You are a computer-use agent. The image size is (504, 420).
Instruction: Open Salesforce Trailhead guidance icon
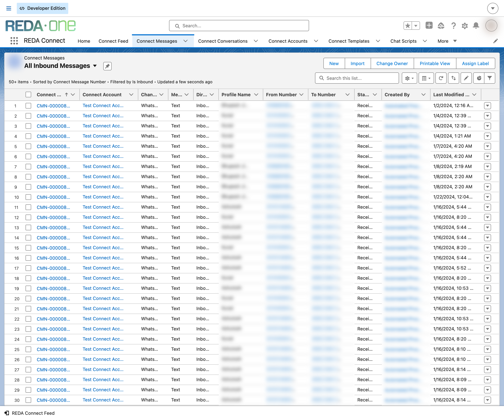coord(441,25)
